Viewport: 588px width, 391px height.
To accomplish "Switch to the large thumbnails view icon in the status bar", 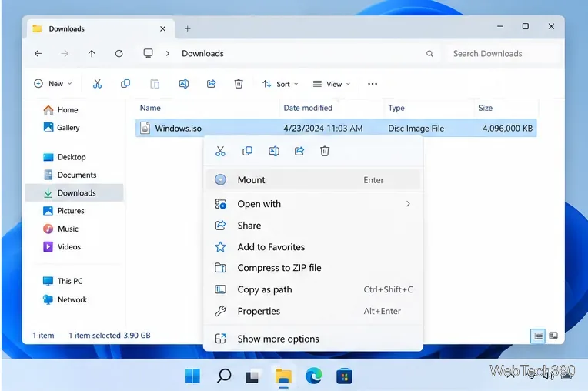I will [553, 336].
